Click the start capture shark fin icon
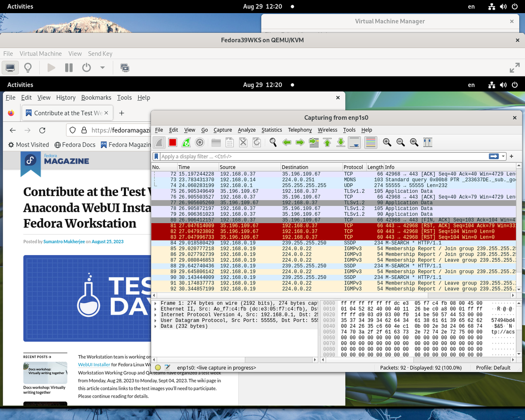 point(160,142)
